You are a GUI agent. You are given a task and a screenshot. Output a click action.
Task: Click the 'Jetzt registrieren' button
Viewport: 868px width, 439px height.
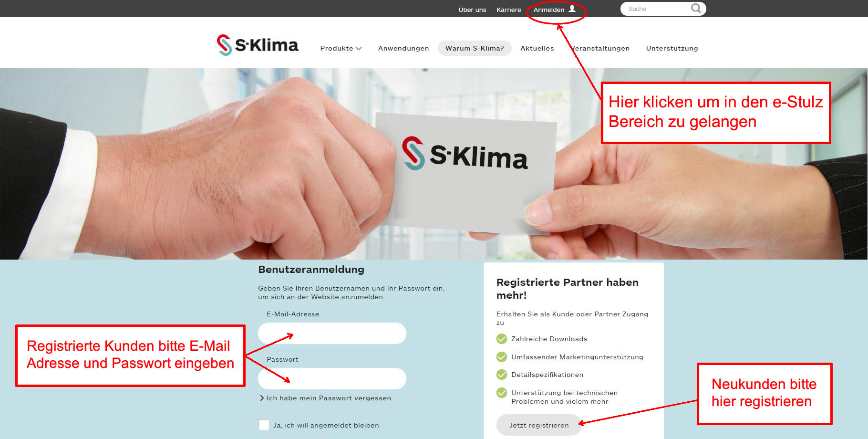(539, 425)
